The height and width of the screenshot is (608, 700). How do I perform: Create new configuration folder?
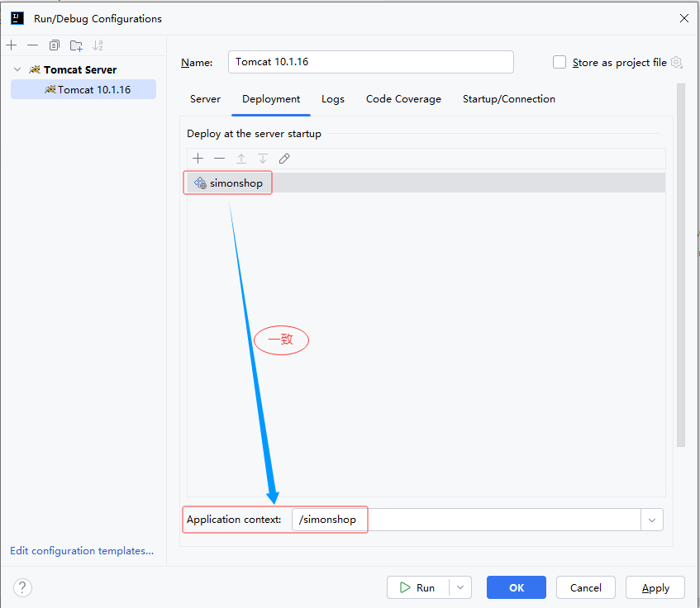(x=76, y=45)
